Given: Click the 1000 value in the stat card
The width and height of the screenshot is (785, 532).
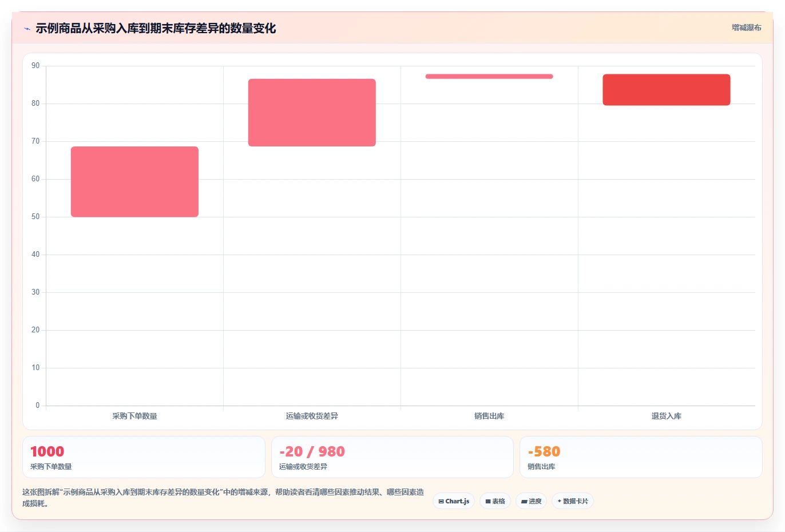Looking at the screenshot, I should click(x=47, y=451).
